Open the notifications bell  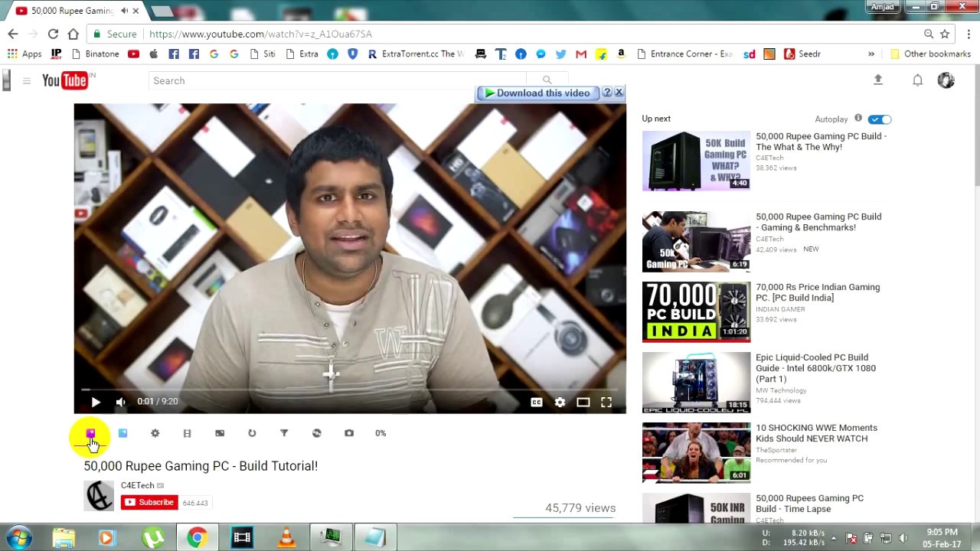[917, 80]
